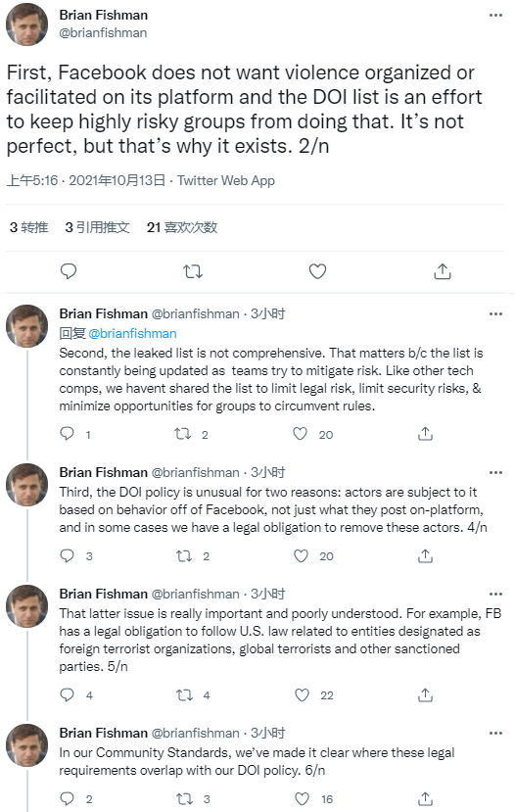Screen dimensions: 515x812
Task: Reply to the main 2/n tweet
Action: [69, 271]
